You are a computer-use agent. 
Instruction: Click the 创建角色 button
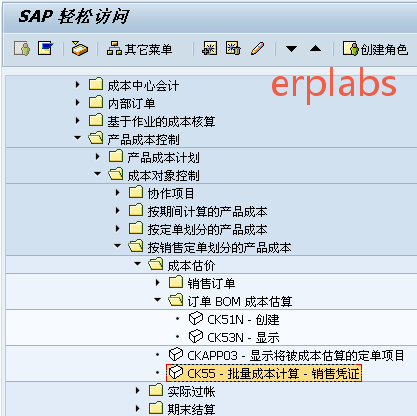pos(375,49)
